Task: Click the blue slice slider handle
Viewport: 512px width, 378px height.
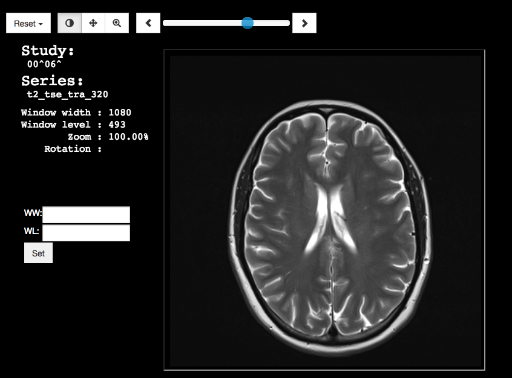Action: coord(247,23)
